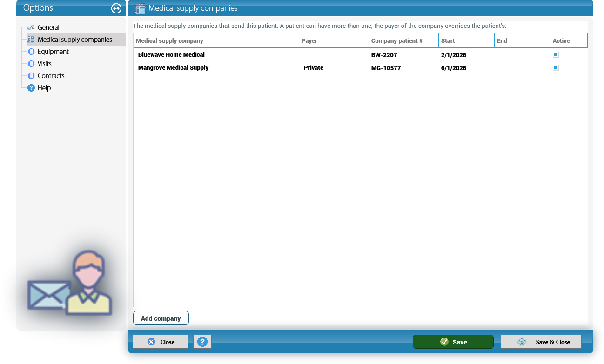Select Medical supply companies in options tree
Viewport: 604px width, 364px height.
coord(75,40)
